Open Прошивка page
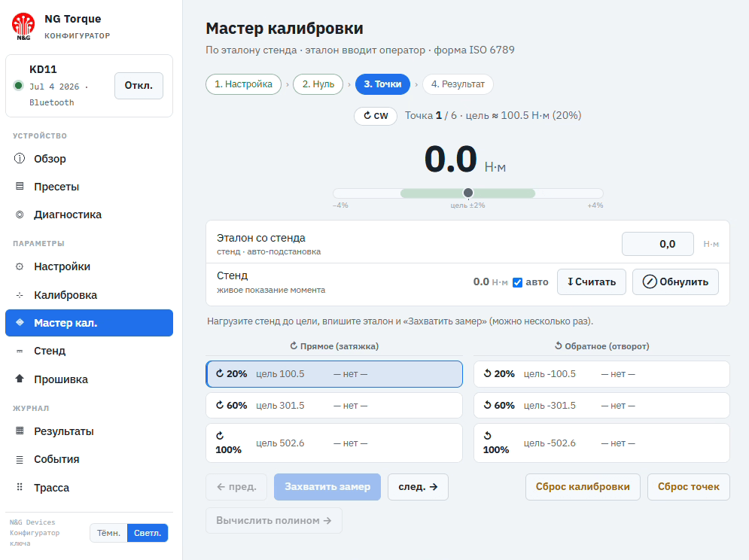The image size is (749, 560). [90, 379]
